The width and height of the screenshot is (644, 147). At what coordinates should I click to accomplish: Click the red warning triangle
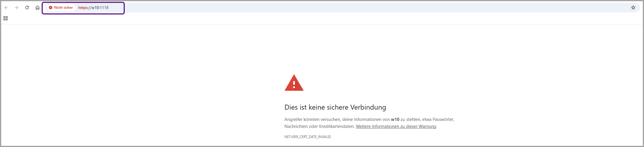coord(294,83)
